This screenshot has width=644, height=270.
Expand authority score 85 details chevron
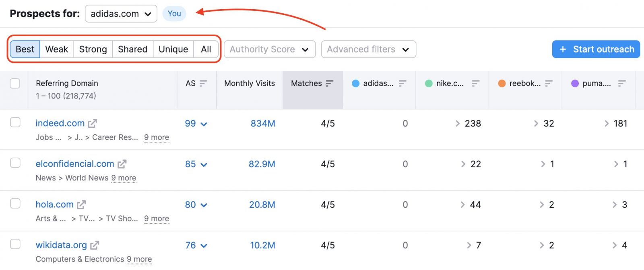(204, 165)
